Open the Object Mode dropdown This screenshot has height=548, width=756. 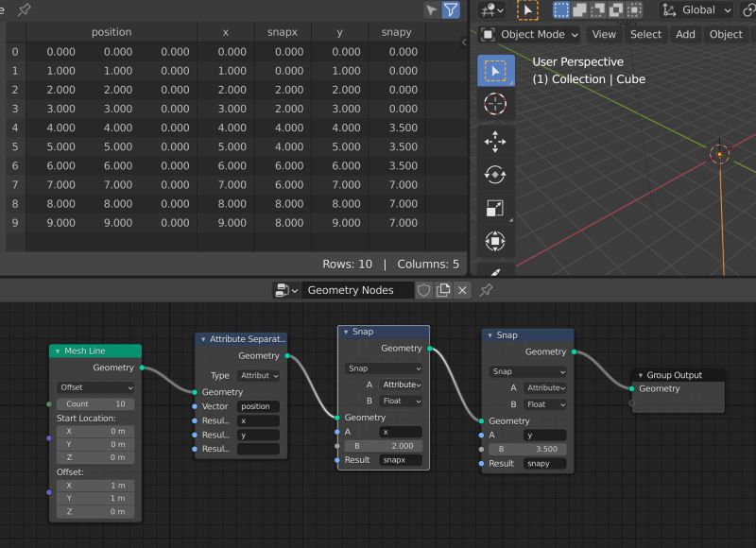pyautogui.click(x=530, y=34)
